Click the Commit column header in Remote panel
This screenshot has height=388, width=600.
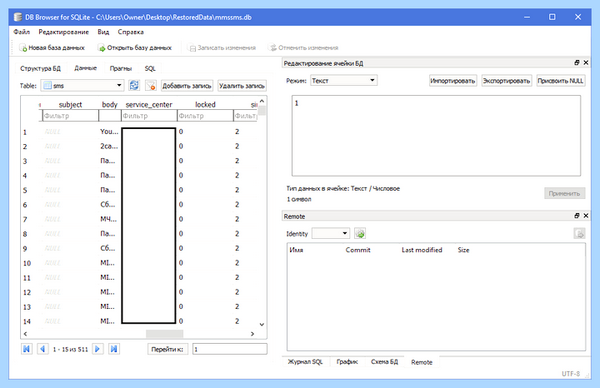pos(358,250)
